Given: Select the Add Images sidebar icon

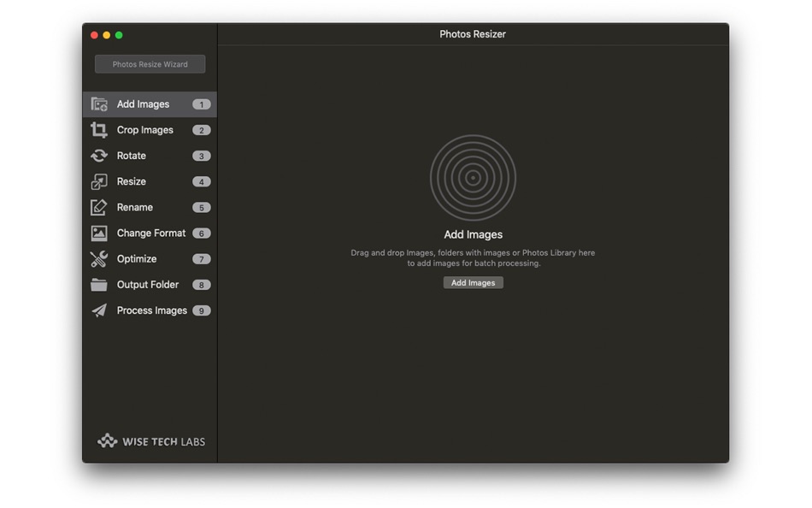Looking at the screenshot, I should tap(101, 103).
